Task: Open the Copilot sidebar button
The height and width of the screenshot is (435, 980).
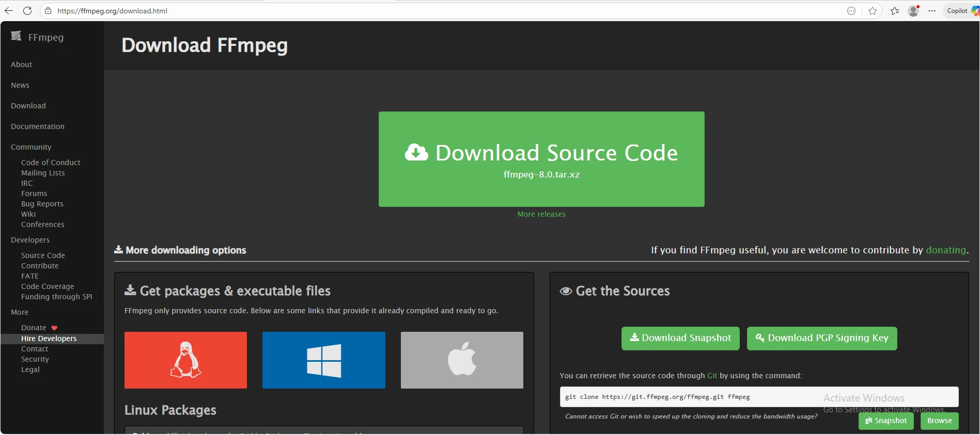Action: point(961,11)
